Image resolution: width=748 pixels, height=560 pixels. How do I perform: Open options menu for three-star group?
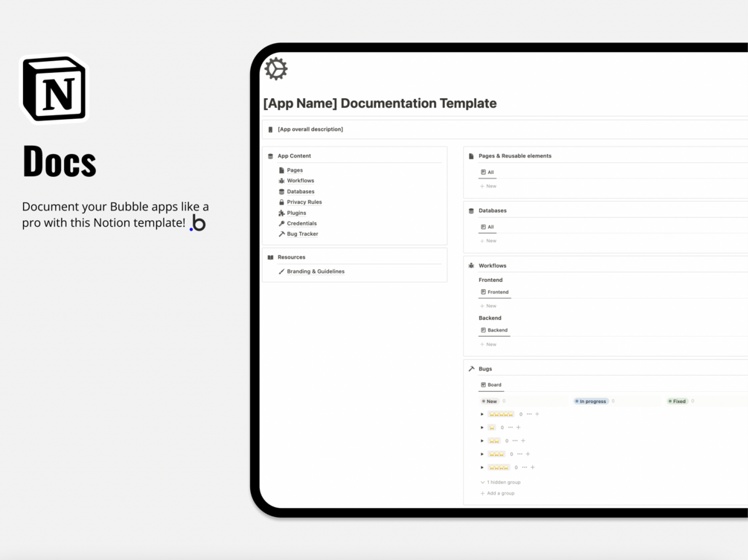tap(520, 454)
